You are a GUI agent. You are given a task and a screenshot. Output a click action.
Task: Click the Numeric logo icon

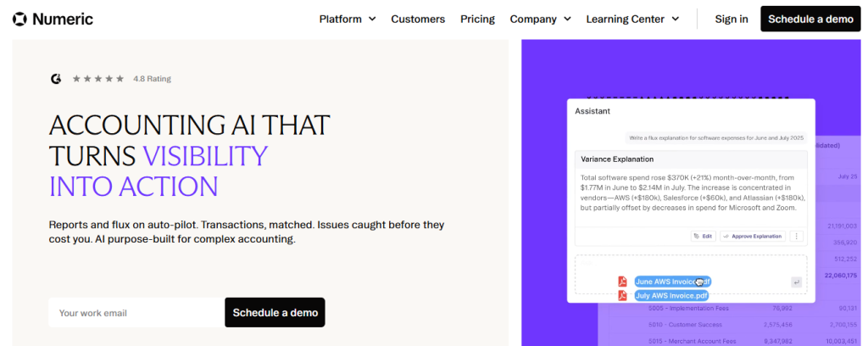point(19,20)
